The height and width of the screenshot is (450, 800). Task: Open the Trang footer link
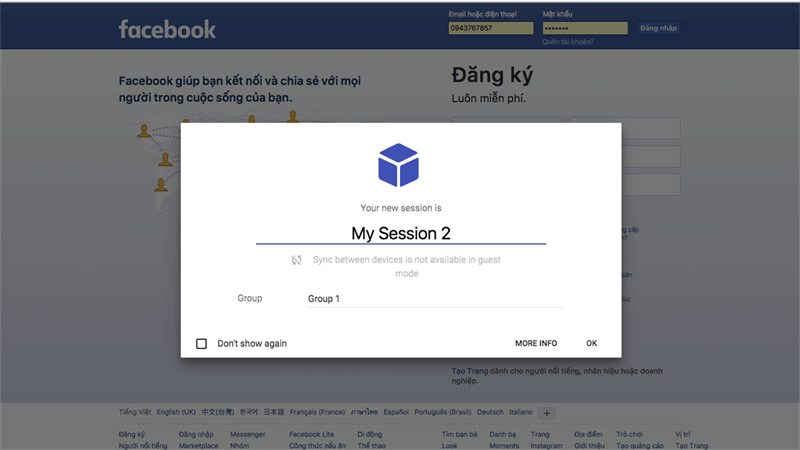point(540,434)
